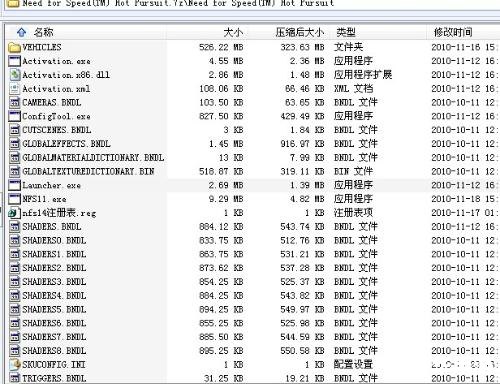The height and width of the screenshot is (384, 500).
Task: Click the ConfigTool.exe application icon
Action: (x=14, y=116)
